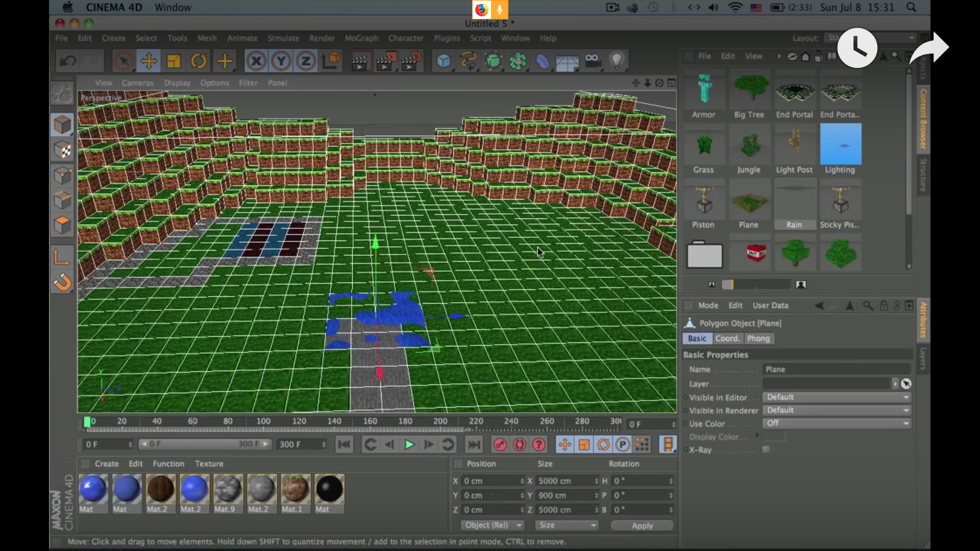The image size is (980, 551).
Task: Open Size mode dropdown in coordinates
Action: click(567, 525)
